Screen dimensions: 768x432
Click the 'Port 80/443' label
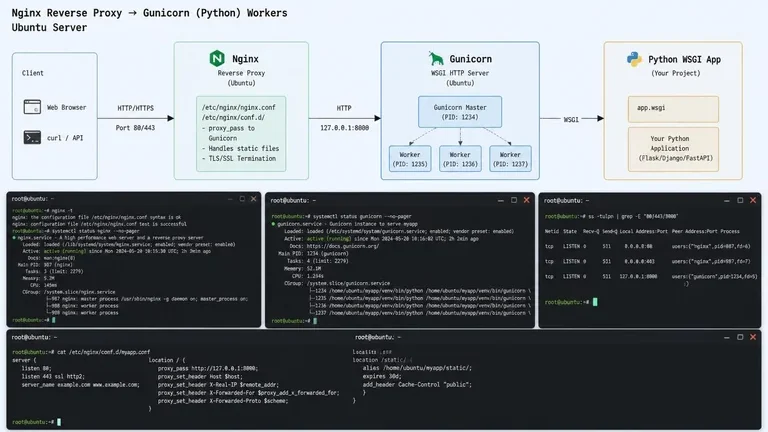[x=135, y=128]
